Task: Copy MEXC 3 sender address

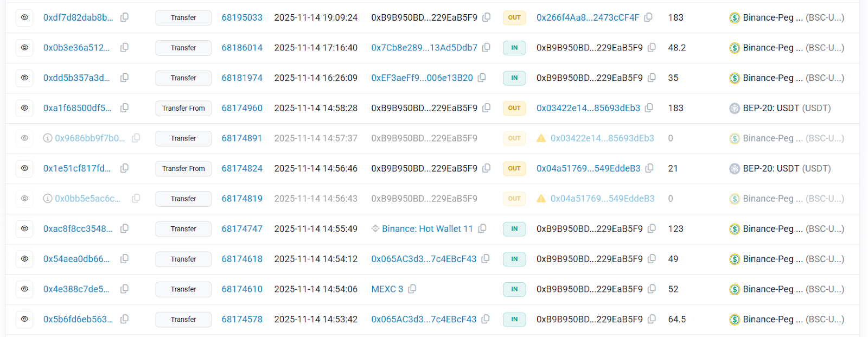Action: 412,289
